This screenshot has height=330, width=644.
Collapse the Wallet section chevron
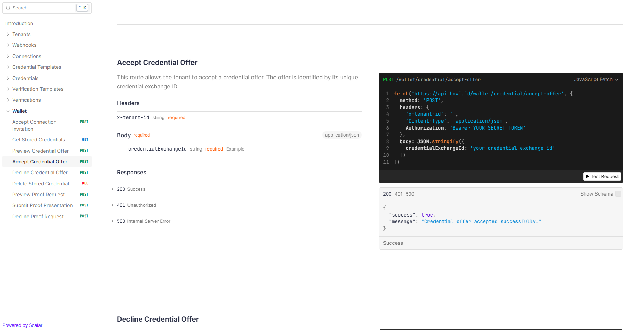click(8, 111)
